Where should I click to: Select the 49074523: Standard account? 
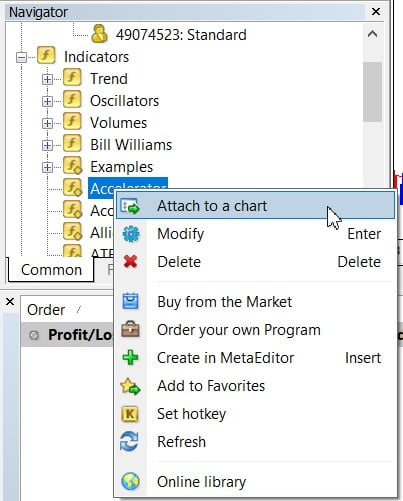click(181, 35)
